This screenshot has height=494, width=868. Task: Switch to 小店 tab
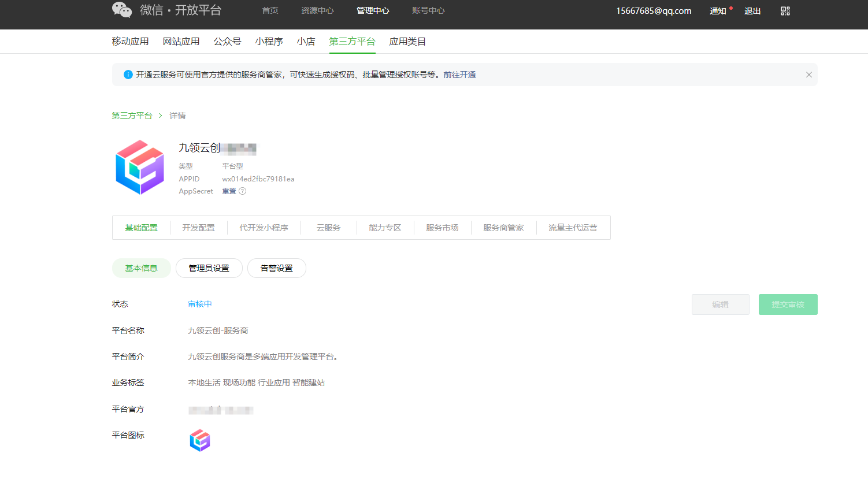(x=306, y=42)
